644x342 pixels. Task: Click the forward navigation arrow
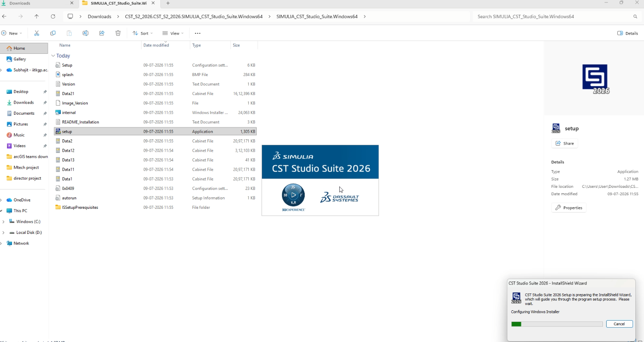(21, 16)
